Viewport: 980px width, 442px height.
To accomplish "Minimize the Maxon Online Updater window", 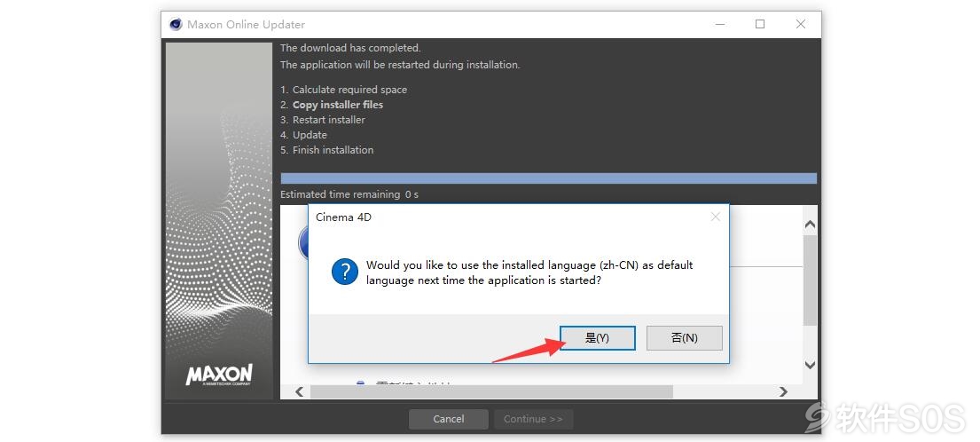I will 720,24.
